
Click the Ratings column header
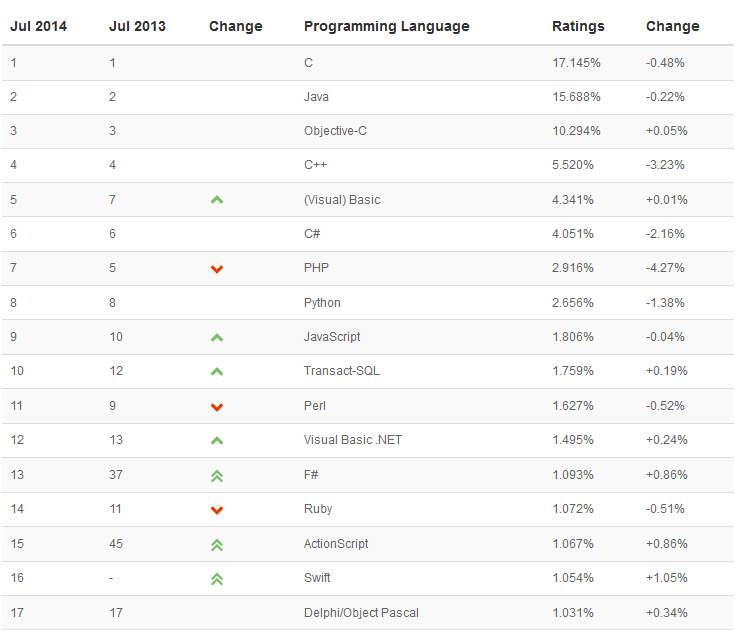click(578, 26)
